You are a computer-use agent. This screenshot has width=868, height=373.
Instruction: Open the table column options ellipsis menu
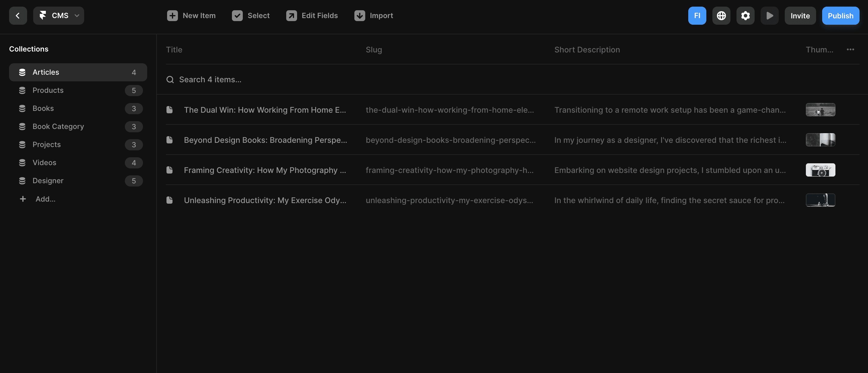[x=851, y=49]
